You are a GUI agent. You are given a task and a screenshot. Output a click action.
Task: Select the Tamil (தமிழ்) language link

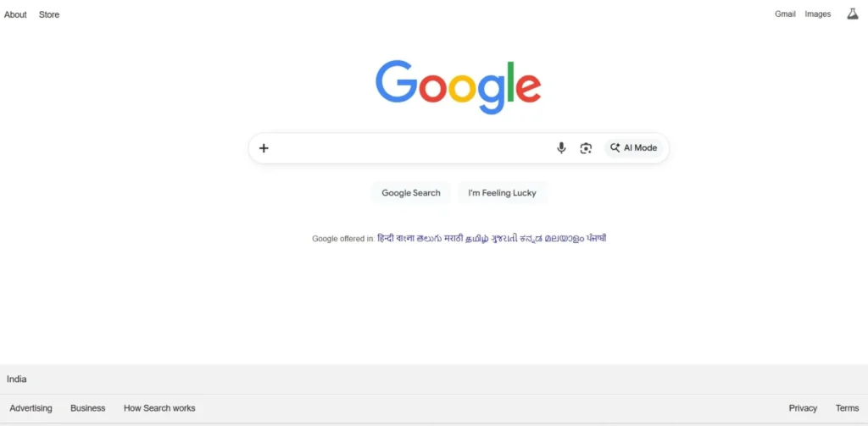tap(476, 239)
